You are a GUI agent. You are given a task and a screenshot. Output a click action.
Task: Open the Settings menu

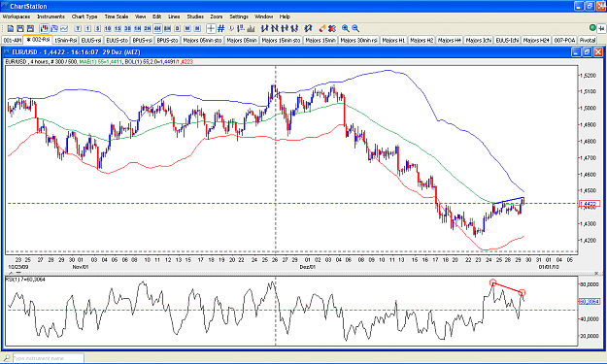pos(239,17)
